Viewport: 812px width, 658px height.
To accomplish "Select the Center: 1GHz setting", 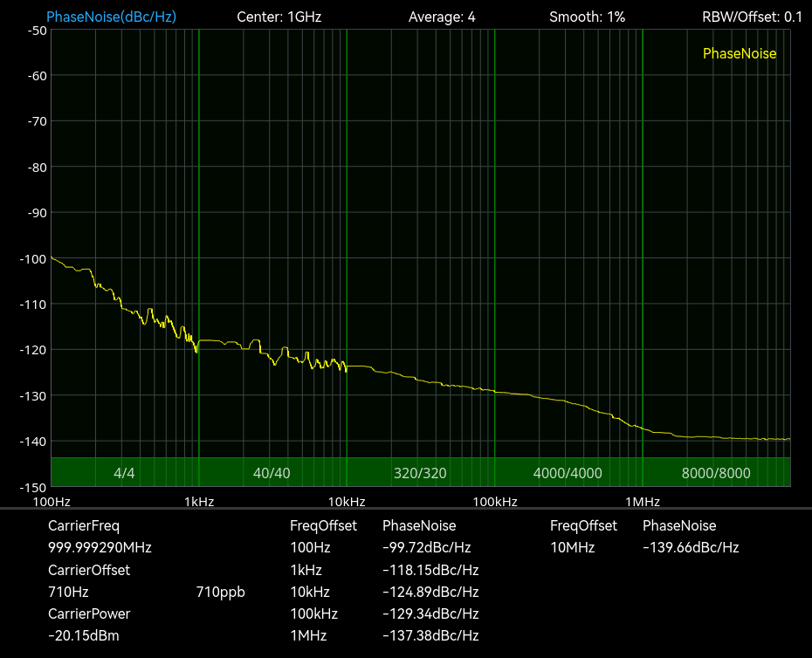I will pos(279,17).
